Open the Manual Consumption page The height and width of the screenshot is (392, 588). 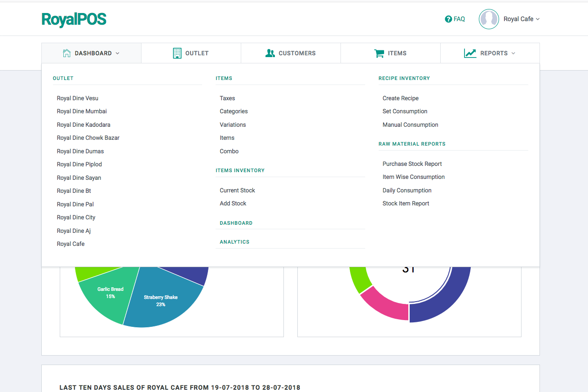pyautogui.click(x=410, y=125)
